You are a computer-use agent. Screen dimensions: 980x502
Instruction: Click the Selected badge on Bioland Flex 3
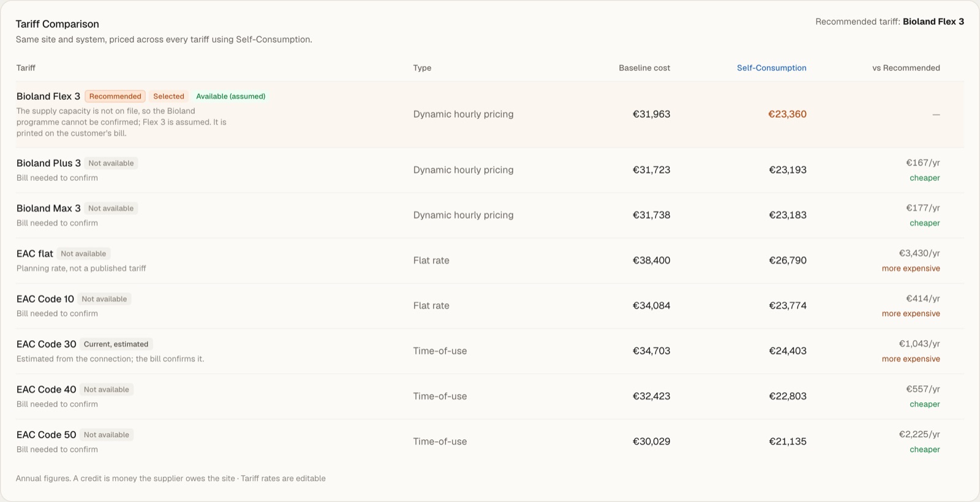[168, 96]
